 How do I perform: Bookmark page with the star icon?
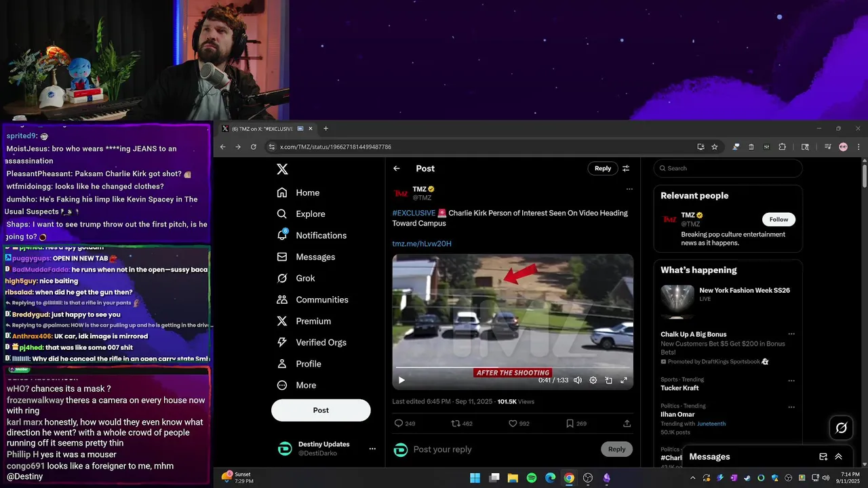coord(715,146)
